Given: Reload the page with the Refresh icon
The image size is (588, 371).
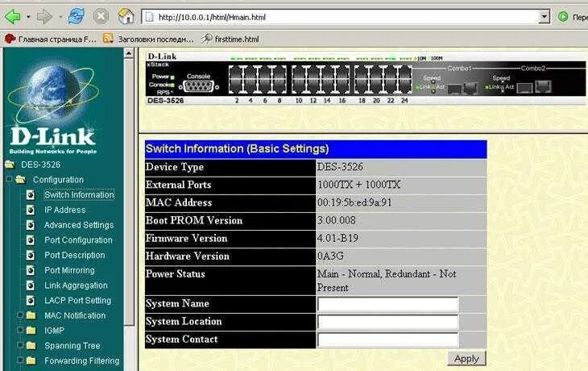Looking at the screenshot, I should [77, 16].
